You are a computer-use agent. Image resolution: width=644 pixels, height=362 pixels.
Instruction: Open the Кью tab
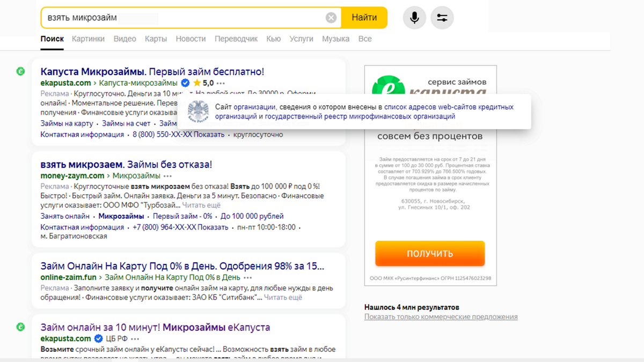pyautogui.click(x=274, y=39)
